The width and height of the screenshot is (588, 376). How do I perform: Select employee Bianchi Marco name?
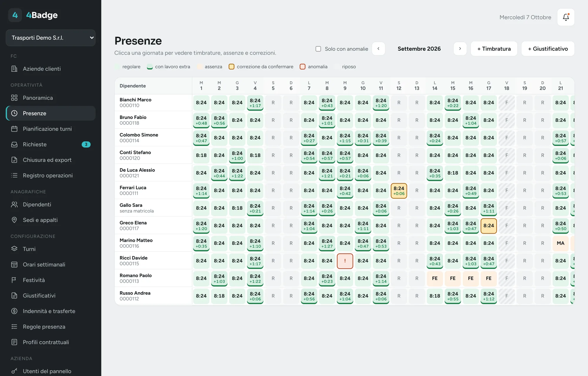pyautogui.click(x=135, y=100)
